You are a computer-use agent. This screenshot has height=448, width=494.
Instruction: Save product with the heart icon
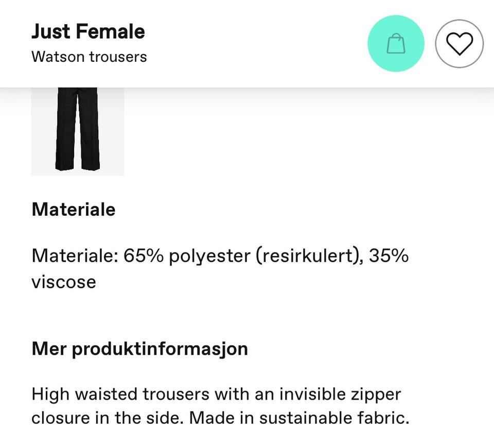pos(459,43)
